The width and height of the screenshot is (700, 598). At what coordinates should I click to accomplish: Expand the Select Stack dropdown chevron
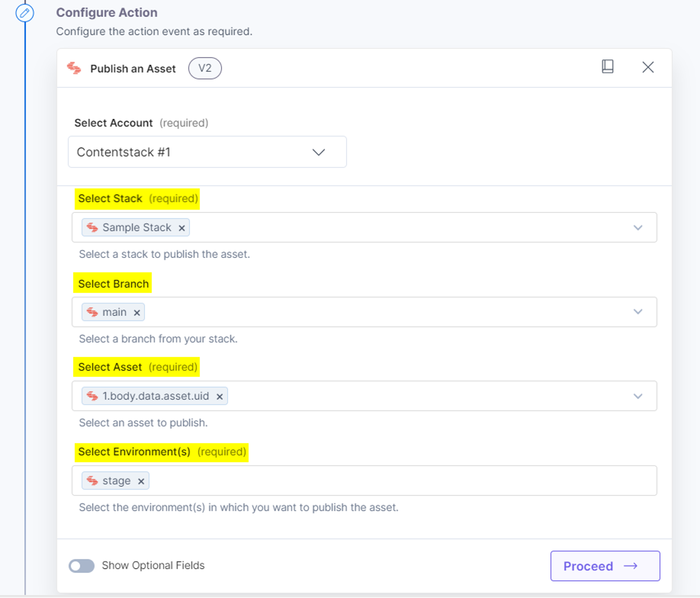click(637, 227)
